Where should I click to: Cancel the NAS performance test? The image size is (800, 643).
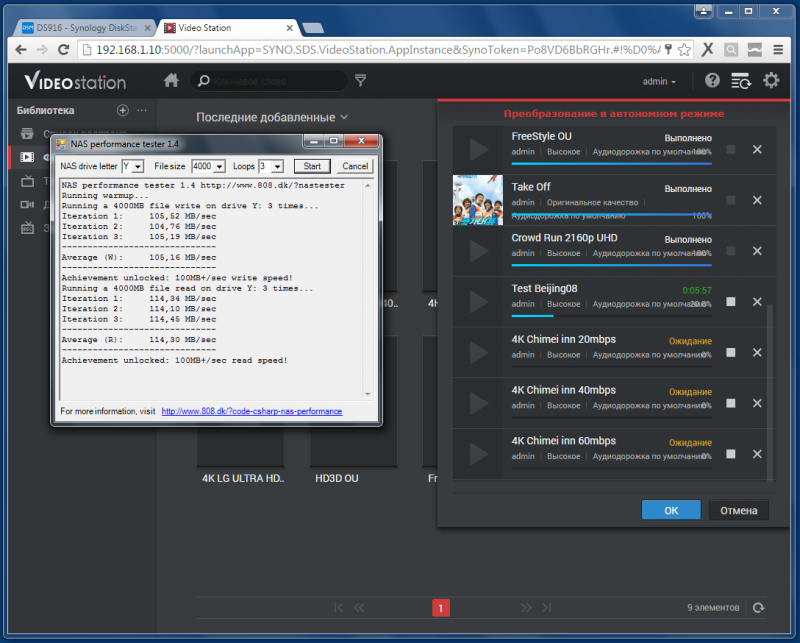click(x=355, y=166)
